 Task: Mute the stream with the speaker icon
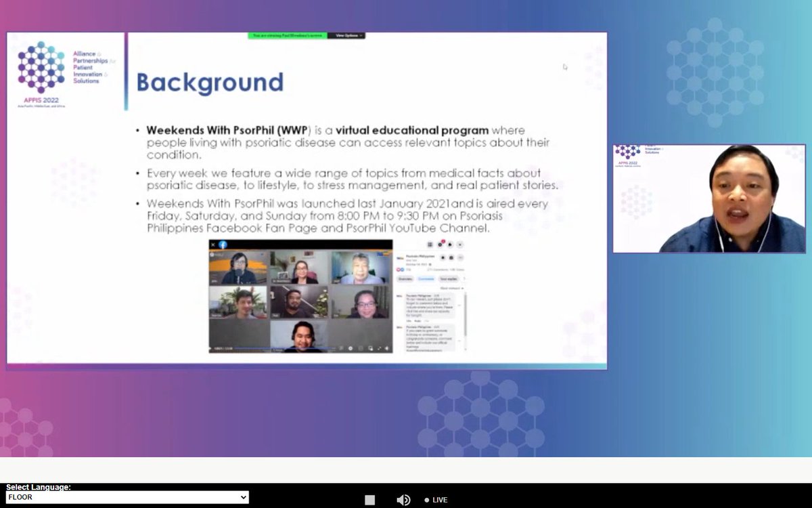point(403,500)
